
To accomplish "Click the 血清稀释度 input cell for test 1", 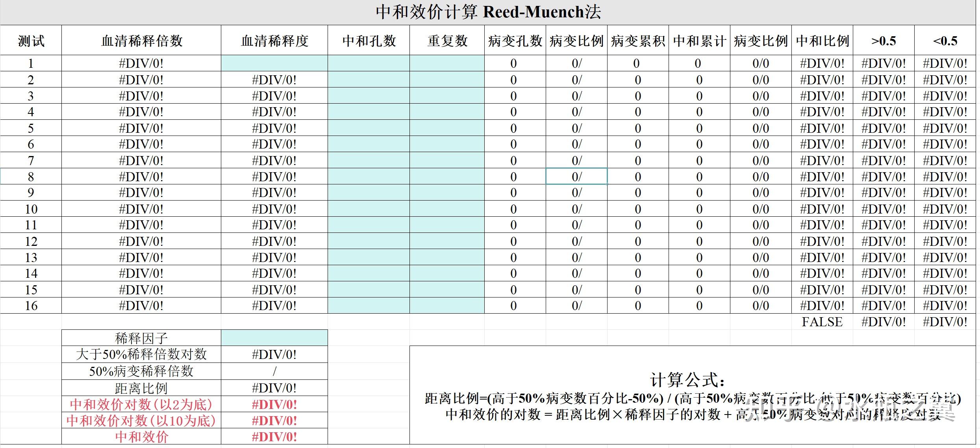I will click(x=274, y=63).
